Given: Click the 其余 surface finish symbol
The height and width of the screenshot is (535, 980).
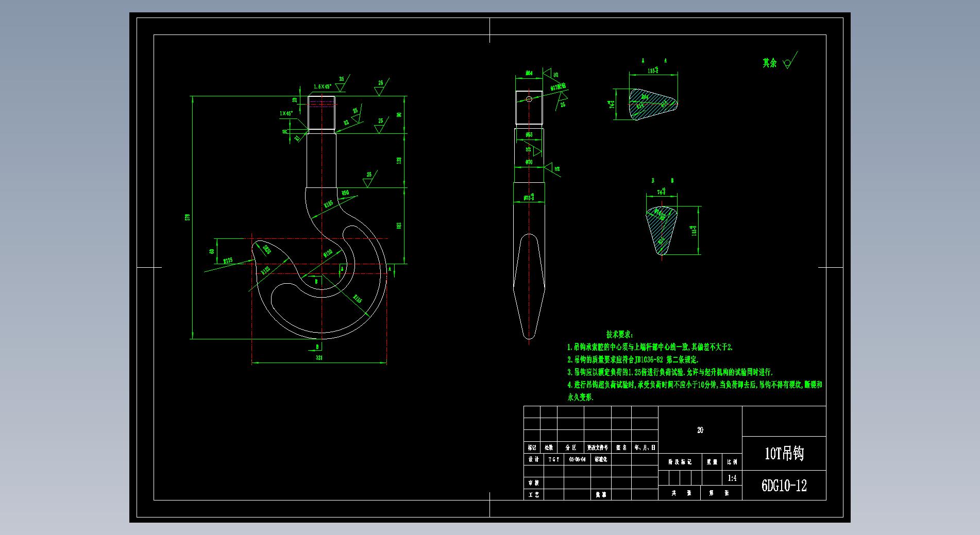Looking at the screenshot, I should (x=787, y=63).
